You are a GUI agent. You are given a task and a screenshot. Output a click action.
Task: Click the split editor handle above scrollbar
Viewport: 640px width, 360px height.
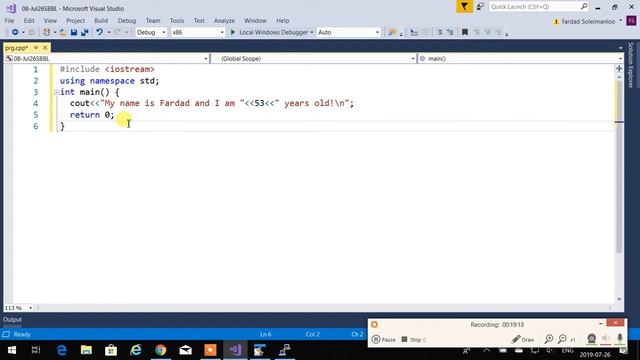click(x=619, y=69)
